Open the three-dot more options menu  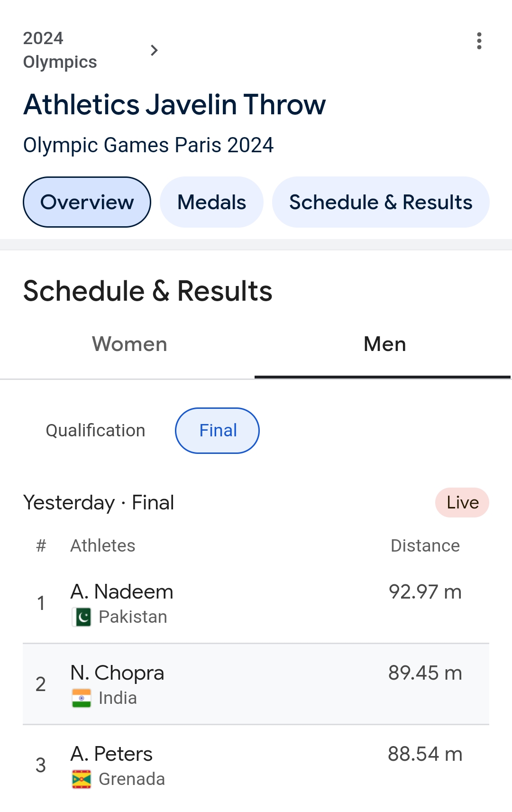(479, 41)
